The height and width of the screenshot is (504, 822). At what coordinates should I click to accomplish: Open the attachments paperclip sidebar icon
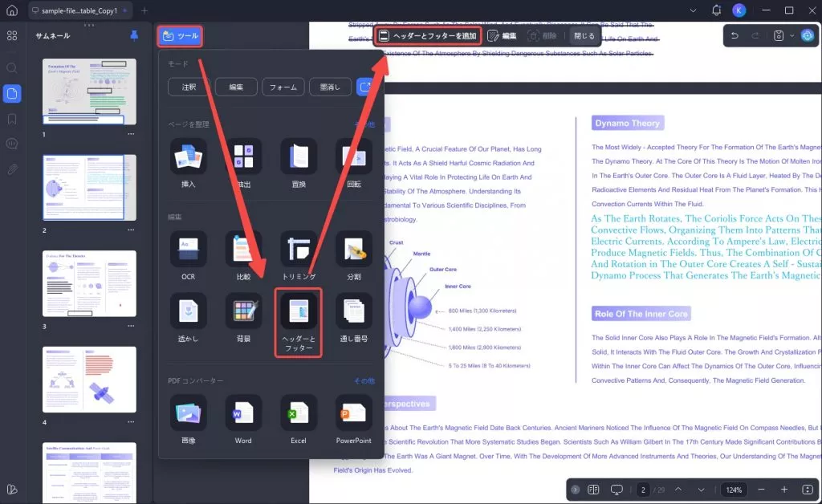pos(11,169)
